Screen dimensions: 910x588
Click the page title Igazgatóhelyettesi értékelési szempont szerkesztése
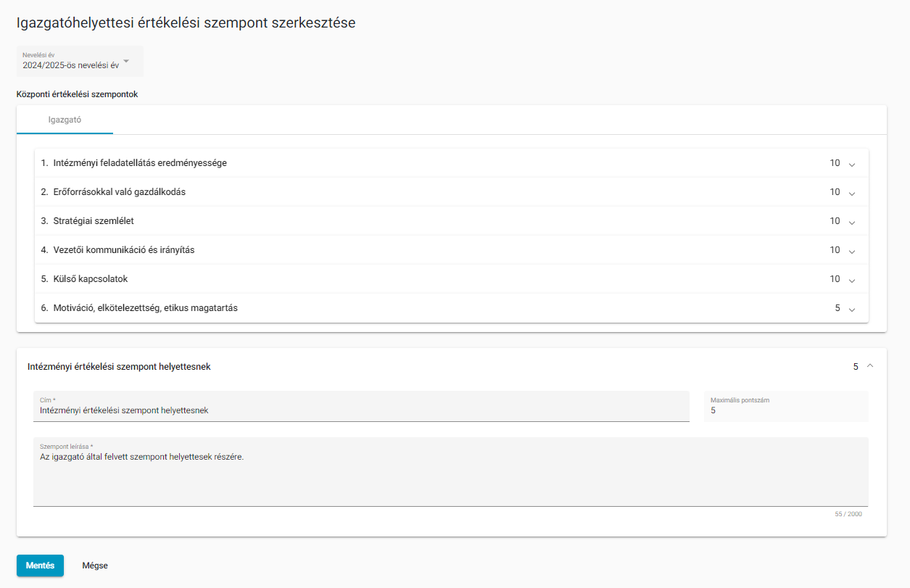(x=186, y=23)
